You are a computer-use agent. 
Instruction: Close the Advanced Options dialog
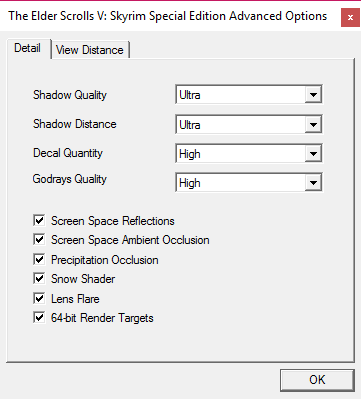pyautogui.click(x=350, y=17)
